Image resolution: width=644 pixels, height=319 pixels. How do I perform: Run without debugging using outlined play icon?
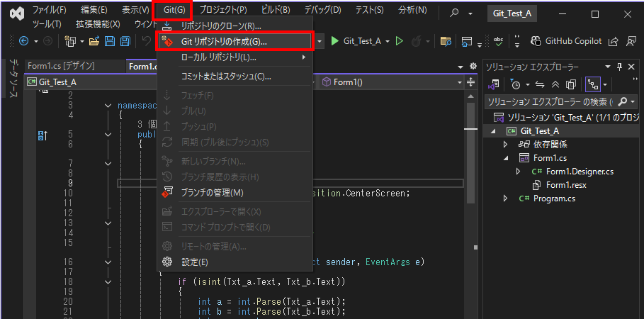(399, 41)
